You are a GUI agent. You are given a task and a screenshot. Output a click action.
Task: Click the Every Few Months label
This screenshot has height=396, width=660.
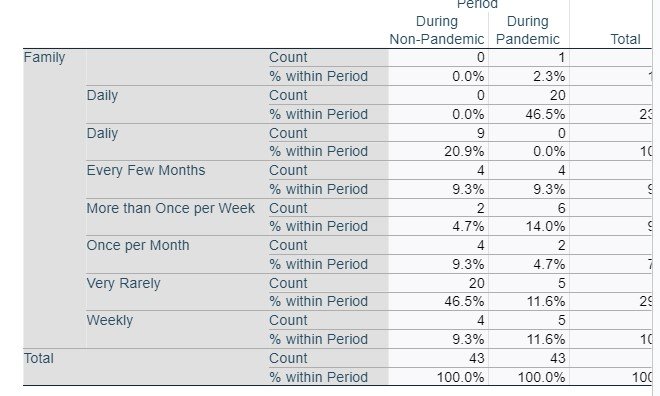[146, 170]
